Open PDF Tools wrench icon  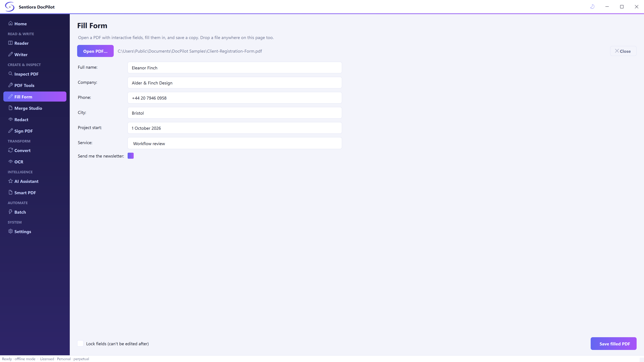[11, 85]
